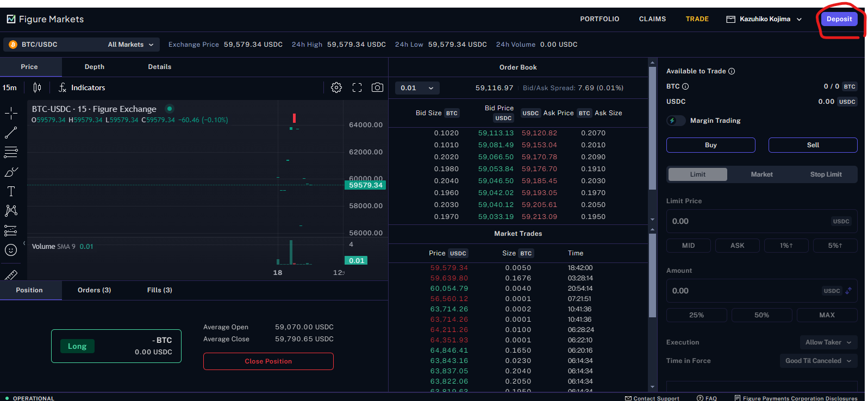This screenshot has width=868, height=401.
Task: Change the 15m chart interval
Action: tap(10, 87)
